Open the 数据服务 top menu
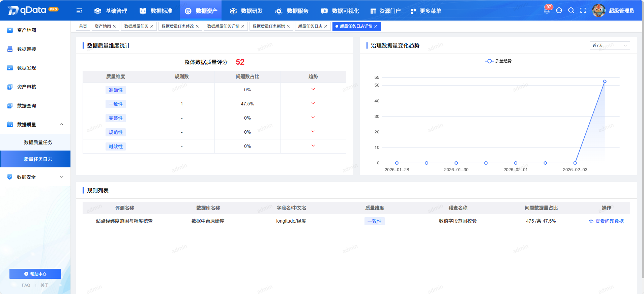 292,11
